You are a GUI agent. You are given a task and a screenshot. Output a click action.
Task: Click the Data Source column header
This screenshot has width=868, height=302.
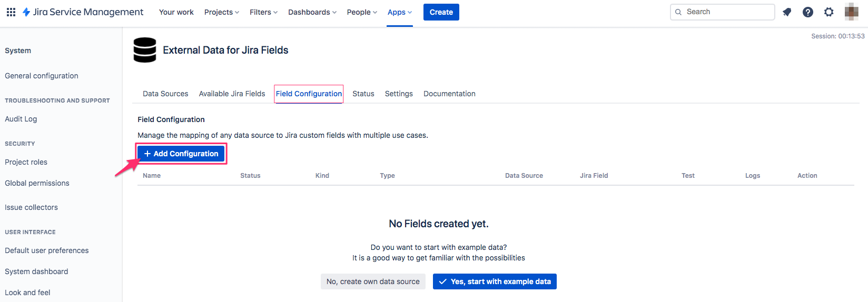tap(524, 176)
